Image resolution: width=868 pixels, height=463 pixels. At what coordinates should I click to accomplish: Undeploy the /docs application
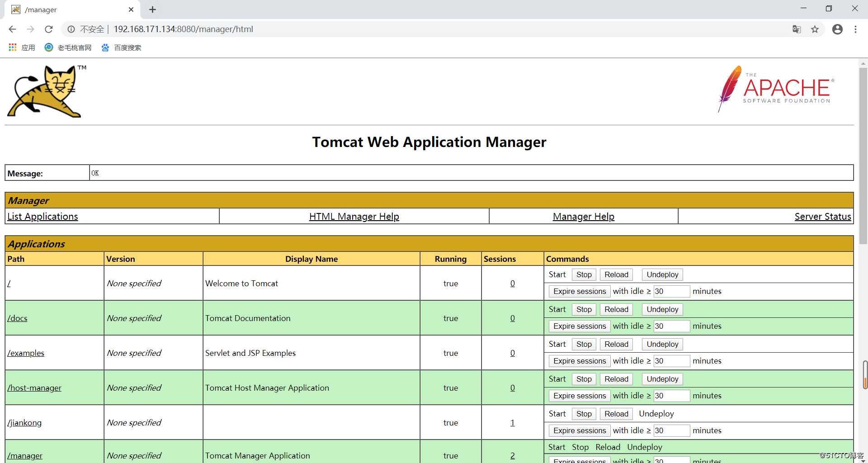tap(662, 309)
